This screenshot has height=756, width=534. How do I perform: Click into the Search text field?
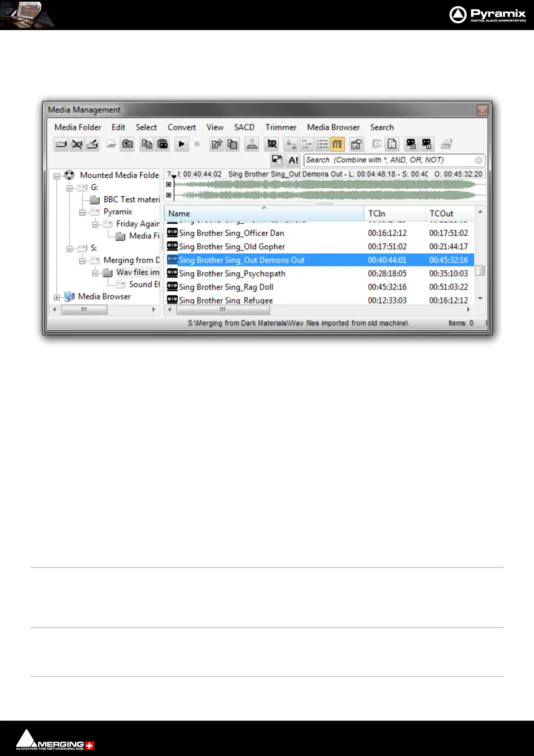389,160
